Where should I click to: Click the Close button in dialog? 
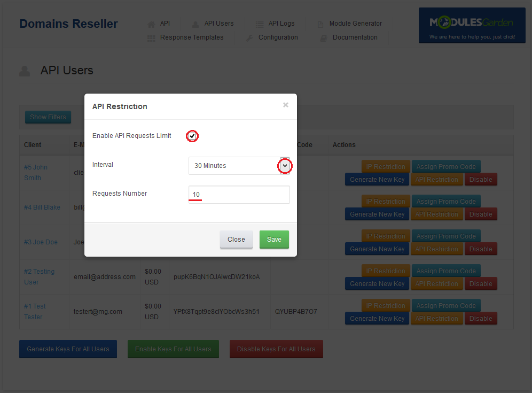(236, 240)
